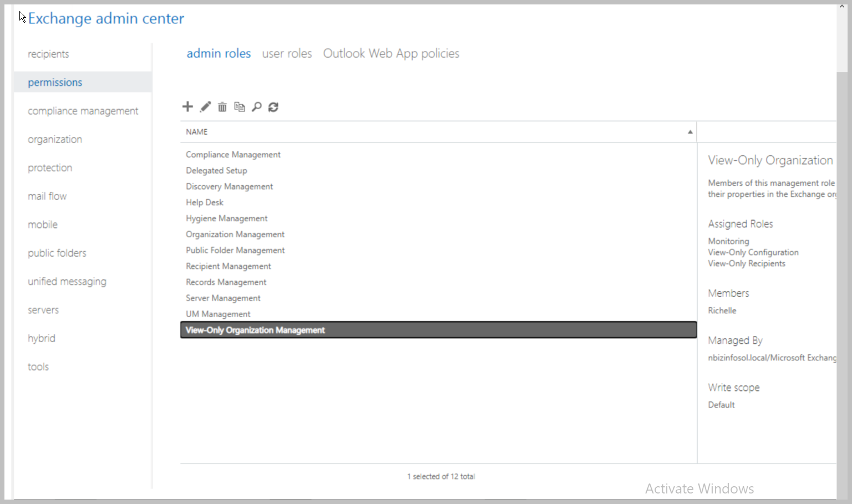Click the Delete trash can icon
The image size is (852, 504).
[x=222, y=107]
